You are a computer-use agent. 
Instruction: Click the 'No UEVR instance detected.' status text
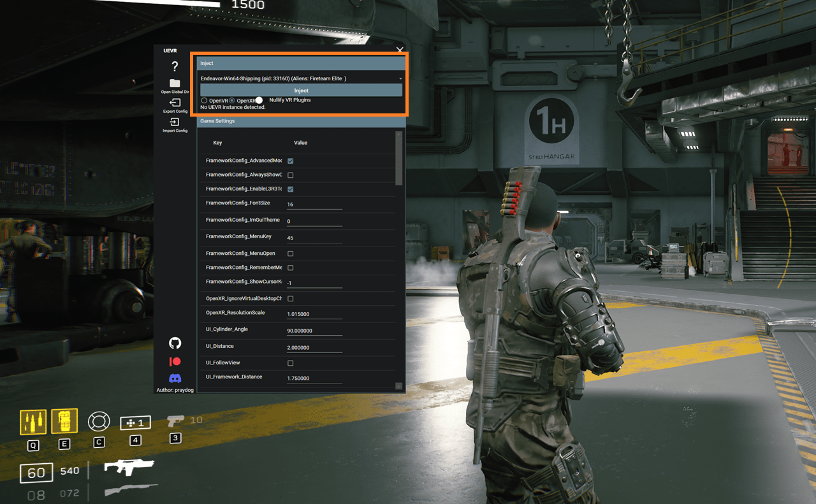[x=233, y=107]
